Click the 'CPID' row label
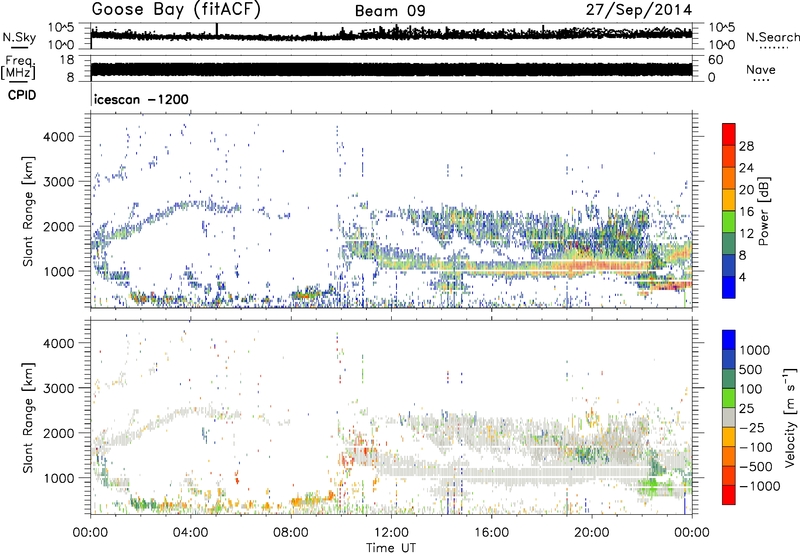 click(22, 95)
